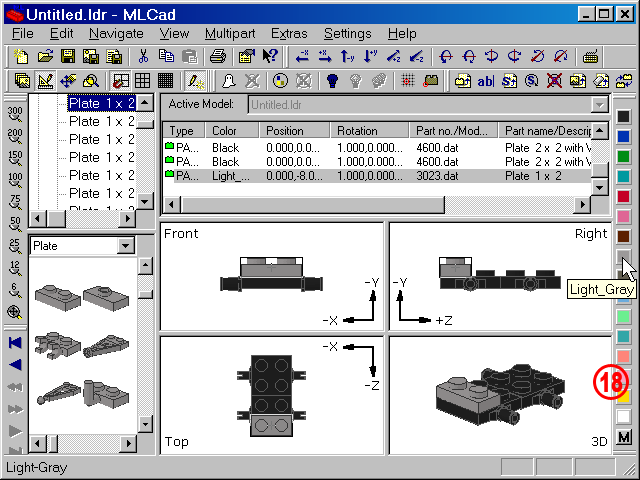Click the keyboard entry icon
640x480 pixels.
click(590, 56)
